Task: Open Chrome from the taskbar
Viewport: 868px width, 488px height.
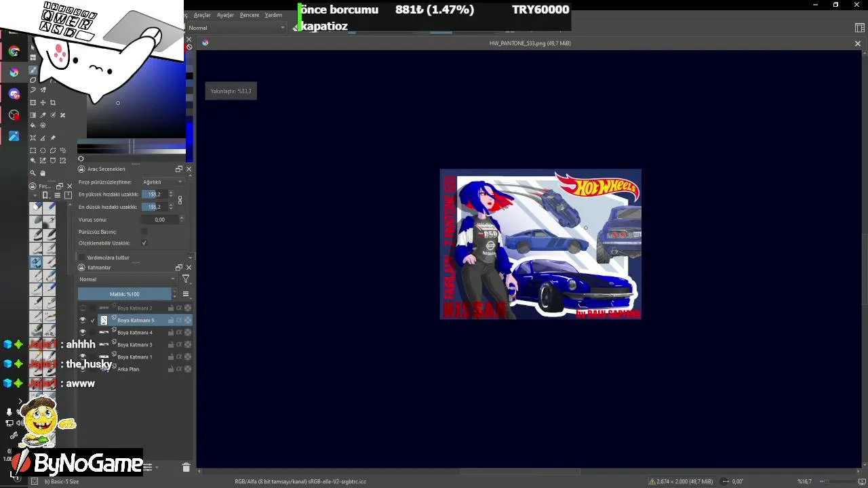Action: [x=14, y=51]
